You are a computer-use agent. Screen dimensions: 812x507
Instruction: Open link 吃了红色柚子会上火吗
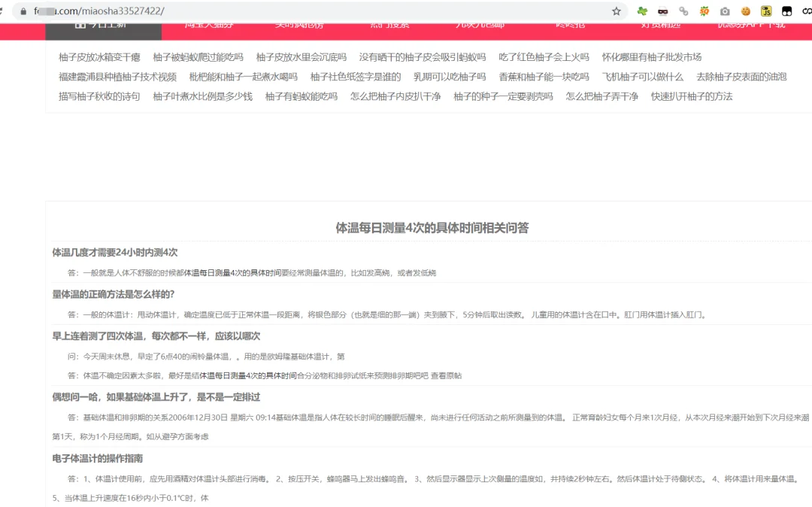pyautogui.click(x=544, y=57)
